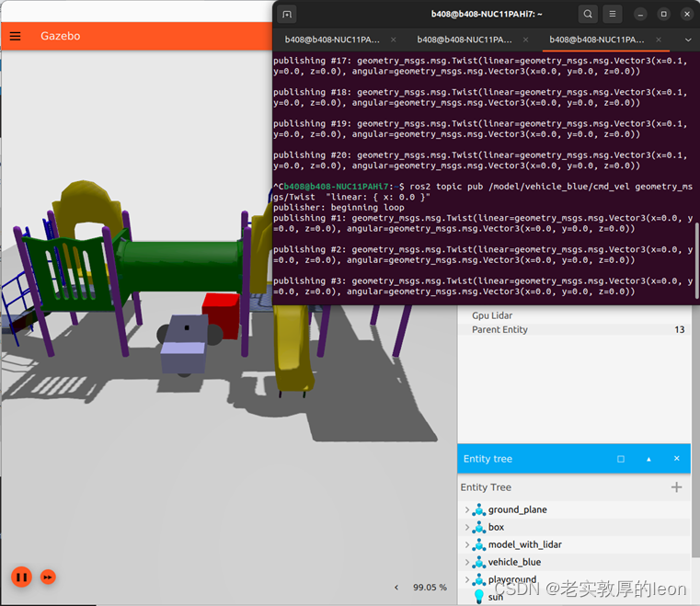Expand the playground entity
This screenshot has width=700, height=606.
(467, 579)
